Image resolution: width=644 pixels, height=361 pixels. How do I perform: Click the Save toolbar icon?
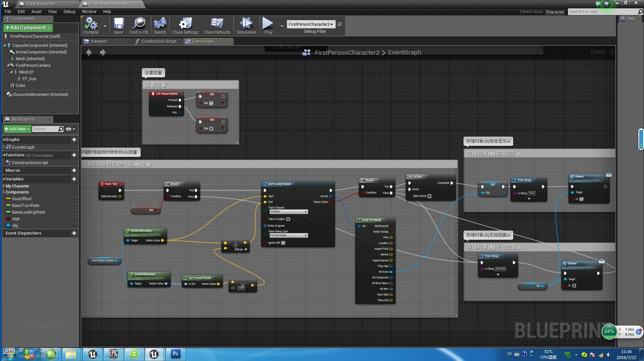click(118, 26)
